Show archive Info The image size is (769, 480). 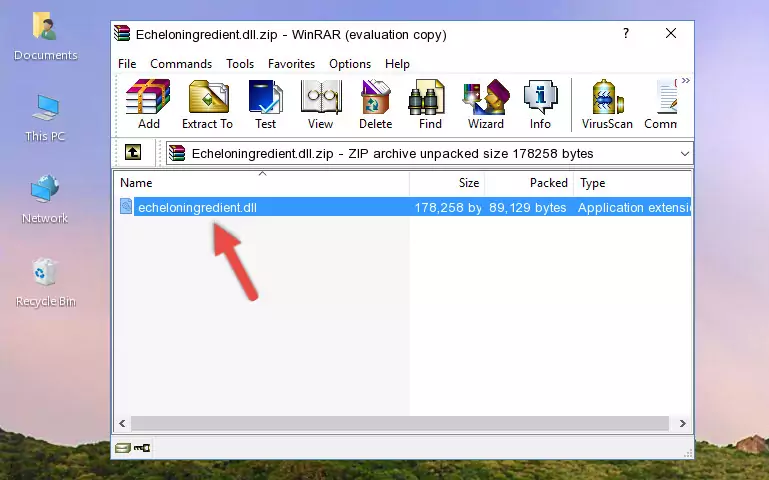point(540,104)
